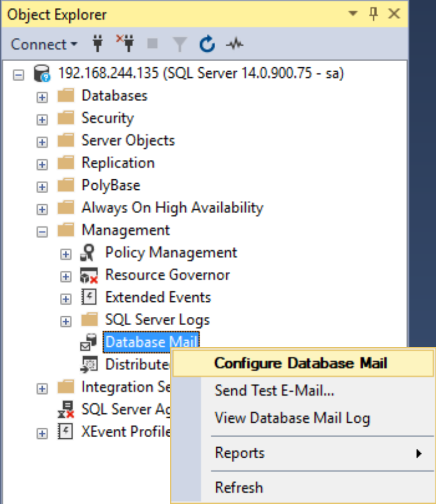The width and height of the screenshot is (436, 504).
Task: Select the Databases tree label
Action: click(115, 96)
